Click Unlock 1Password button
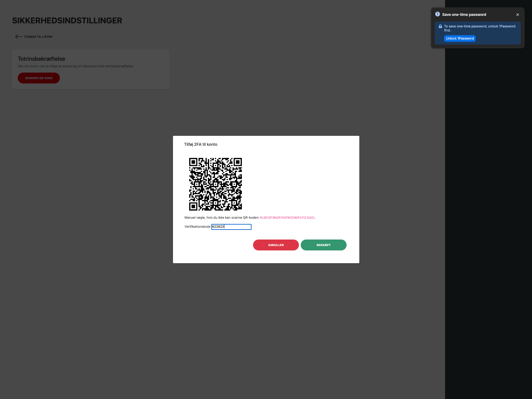This screenshot has width=532, height=399. [x=460, y=39]
